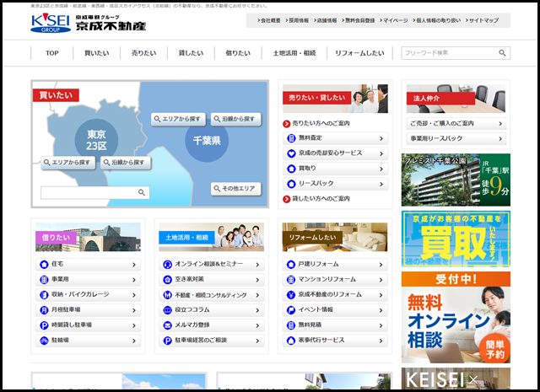This screenshot has height=392, width=540.
Task: Click the 事業用 building icon
Action: (x=44, y=280)
